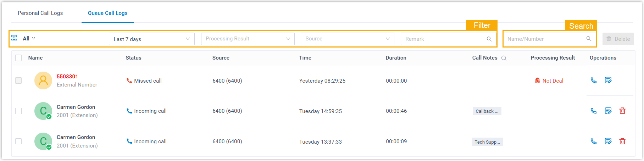Open the Processing Result filter dropdown
The image size is (644, 161).
point(248,39)
